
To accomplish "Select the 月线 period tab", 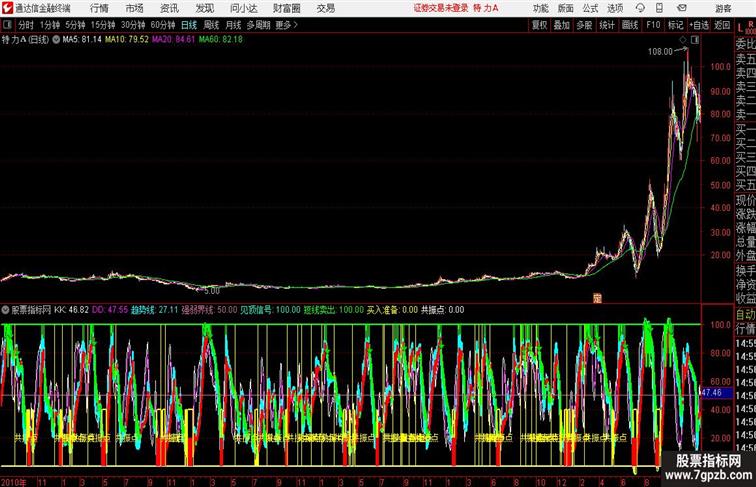I will coord(233,25).
